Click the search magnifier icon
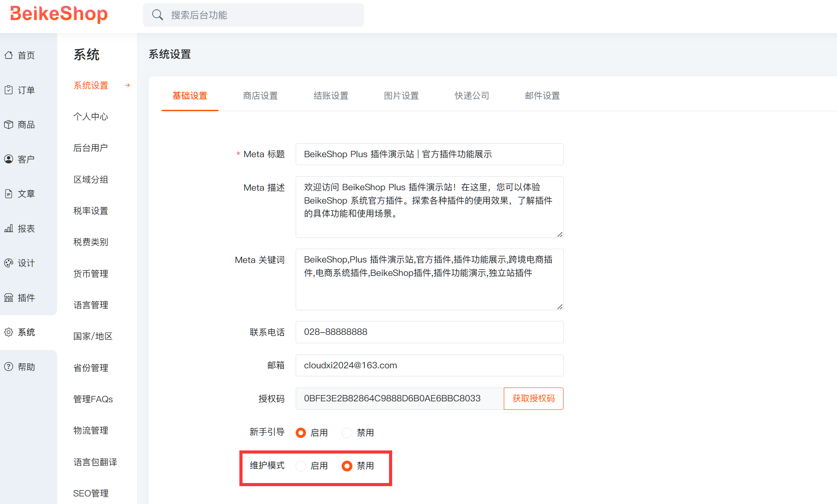This screenshot has width=837, height=504. (157, 15)
